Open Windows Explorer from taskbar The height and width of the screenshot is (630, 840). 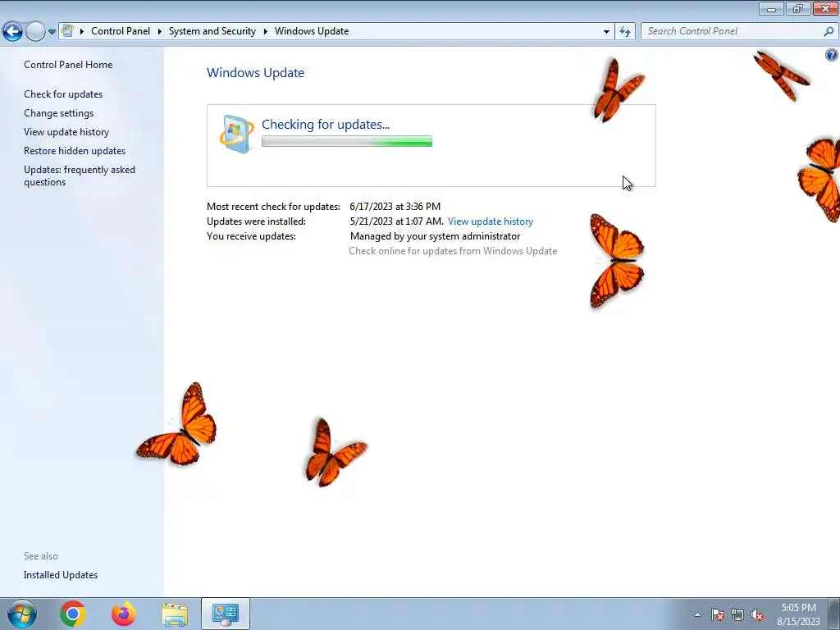click(175, 614)
